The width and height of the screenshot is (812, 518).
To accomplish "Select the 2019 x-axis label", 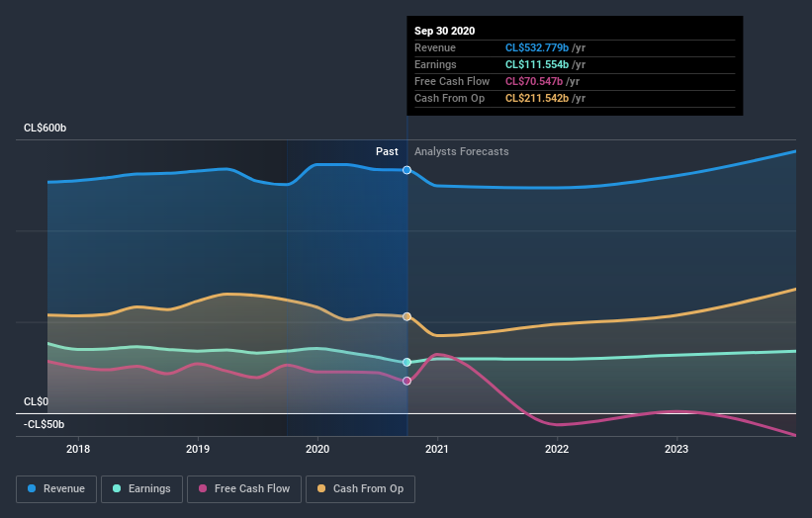I will pos(198,449).
